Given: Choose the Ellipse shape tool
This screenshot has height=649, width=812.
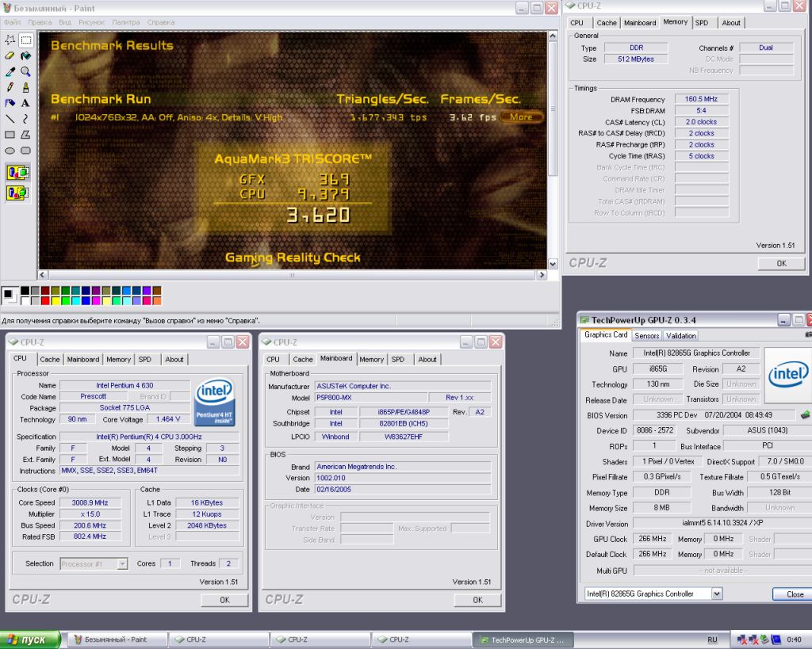Looking at the screenshot, I should (x=10, y=151).
